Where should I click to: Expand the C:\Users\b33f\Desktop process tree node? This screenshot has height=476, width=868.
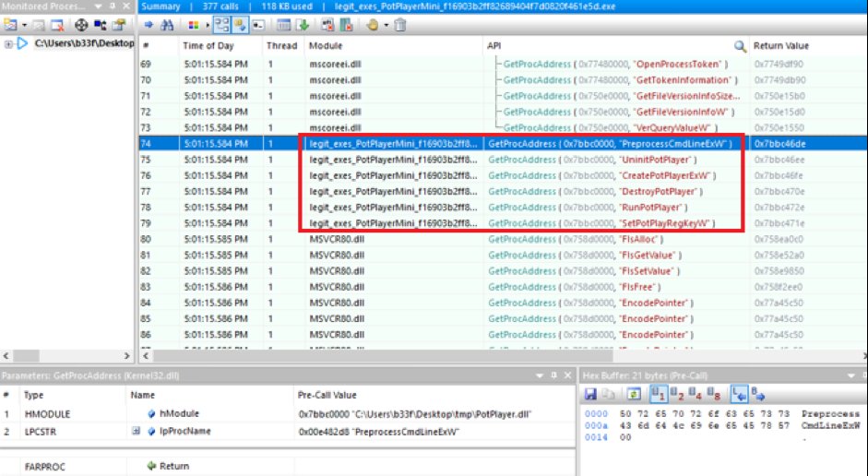(8, 43)
